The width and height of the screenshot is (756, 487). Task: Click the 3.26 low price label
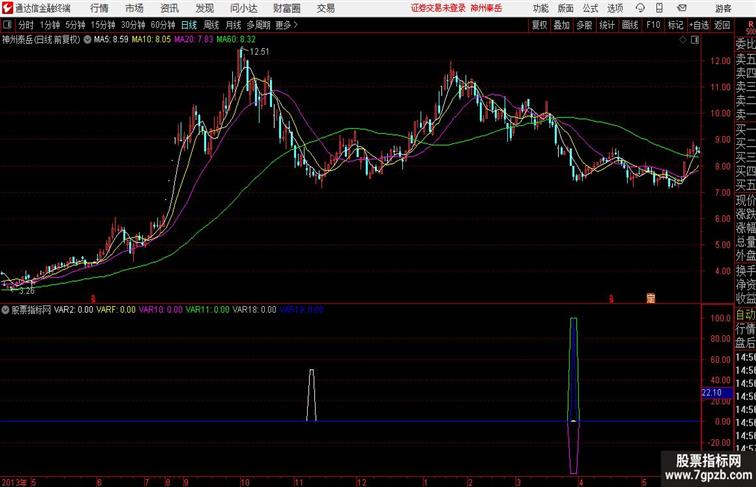tap(27, 291)
